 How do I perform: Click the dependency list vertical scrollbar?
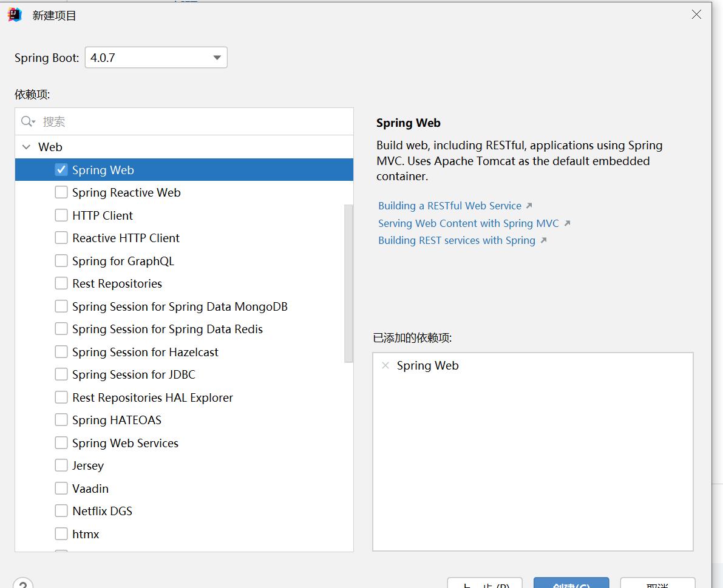tap(348, 283)
